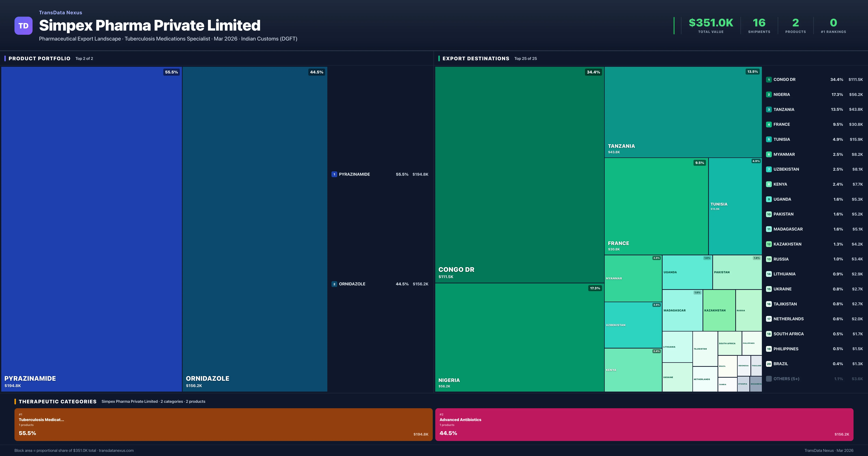Click the grey OTHERS (5+) legend swatch
This screenshot has width=868, height=456.
click(769, 379)
